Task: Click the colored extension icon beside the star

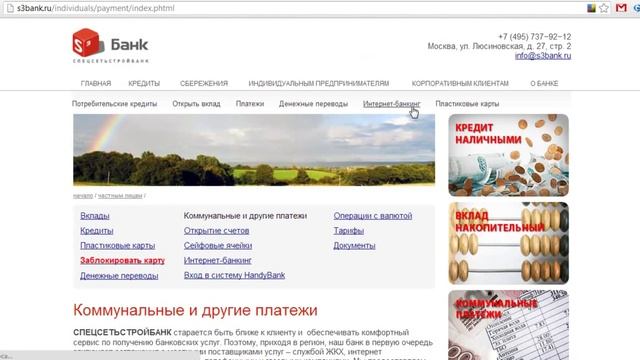Action: point(591,8)
